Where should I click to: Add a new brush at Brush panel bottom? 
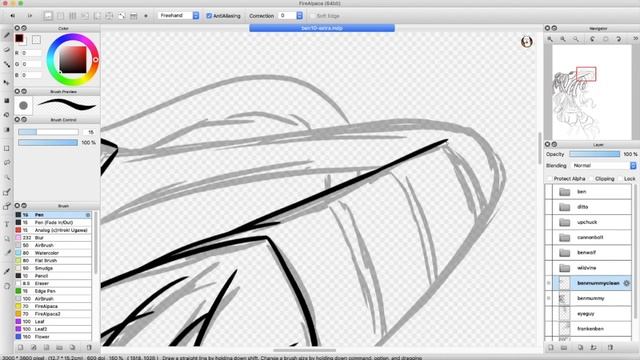[20, 347]
